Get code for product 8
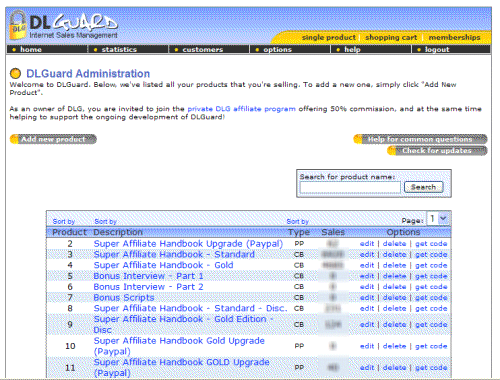 pyautogui.click(x=431, y=308)
